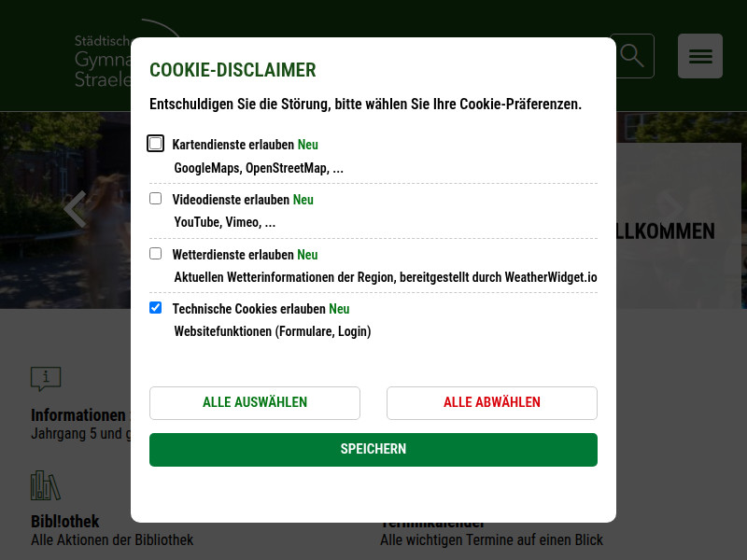Enable the Wetterdienste erlauben checkbox

pyautogui.click(x=156, y=254)
